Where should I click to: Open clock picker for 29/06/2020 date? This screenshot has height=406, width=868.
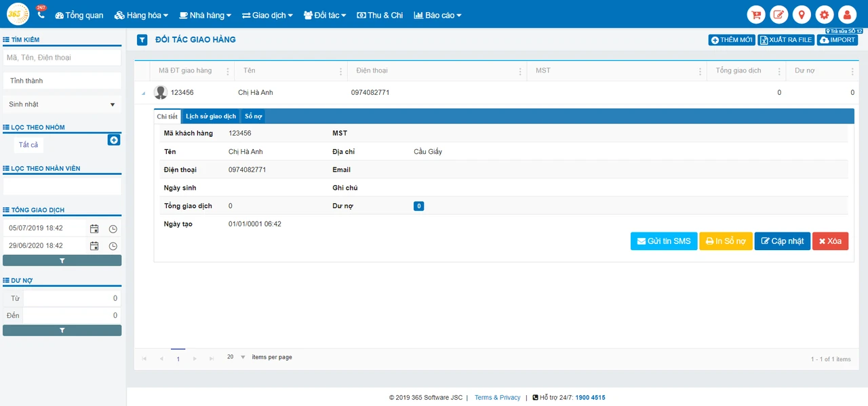point(113,246)
